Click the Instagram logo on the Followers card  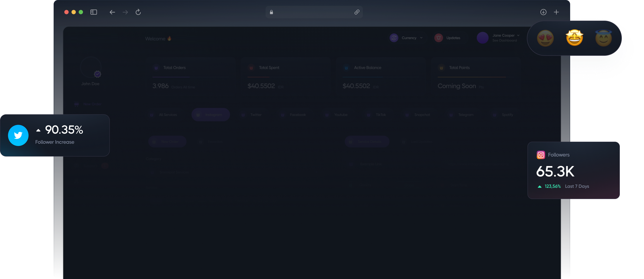(540, 155)
